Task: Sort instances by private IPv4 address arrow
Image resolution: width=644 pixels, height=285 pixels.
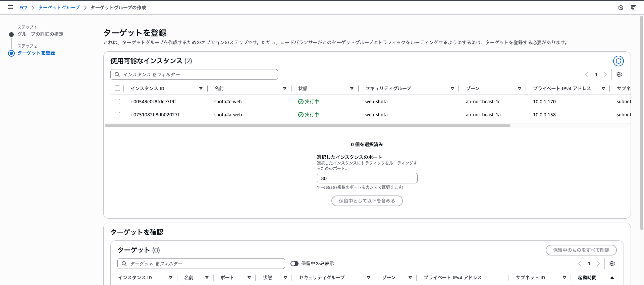Action: pyautogui.click(x=603, y=89)
